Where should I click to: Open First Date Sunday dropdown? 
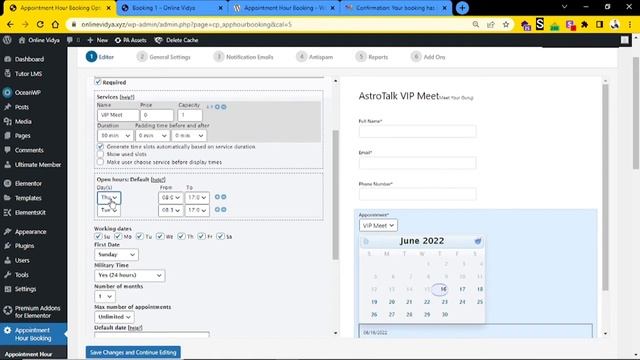click(116, 254)
